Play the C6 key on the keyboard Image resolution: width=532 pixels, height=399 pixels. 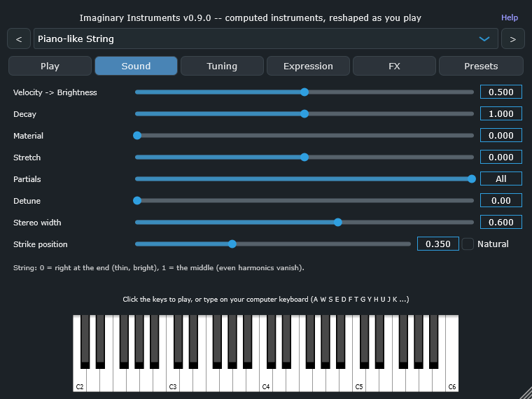[452, 380]
